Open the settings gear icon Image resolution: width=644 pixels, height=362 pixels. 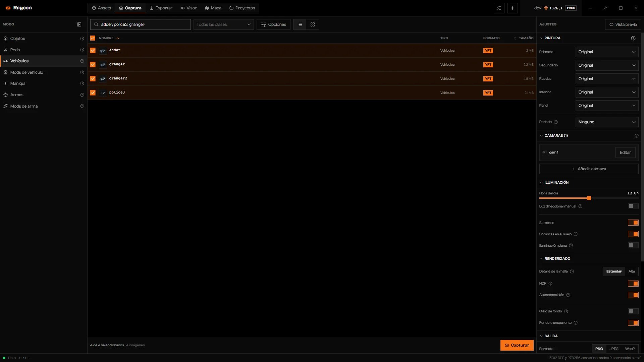pos(513,8)
